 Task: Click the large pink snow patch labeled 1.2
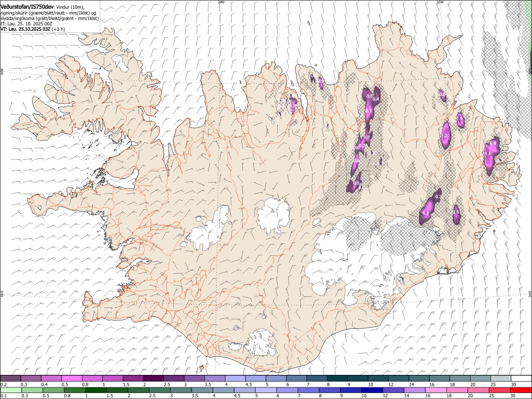pos(446,135)
